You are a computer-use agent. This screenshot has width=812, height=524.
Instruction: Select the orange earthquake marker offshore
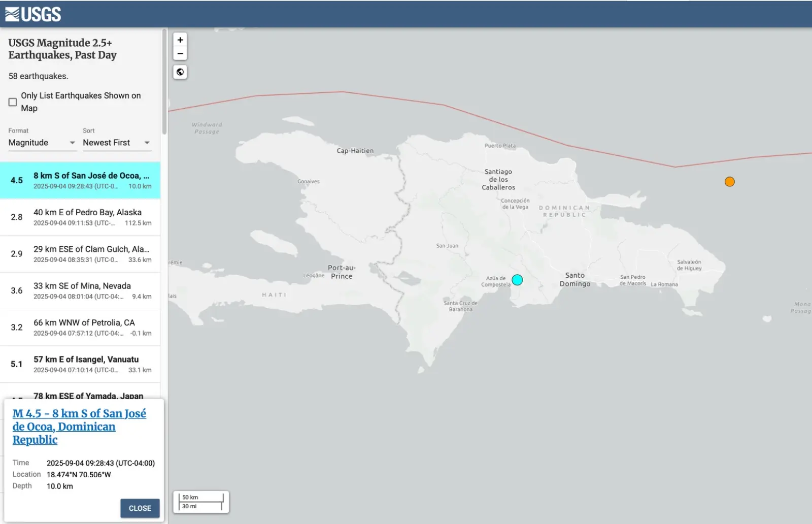click(729, 182)
